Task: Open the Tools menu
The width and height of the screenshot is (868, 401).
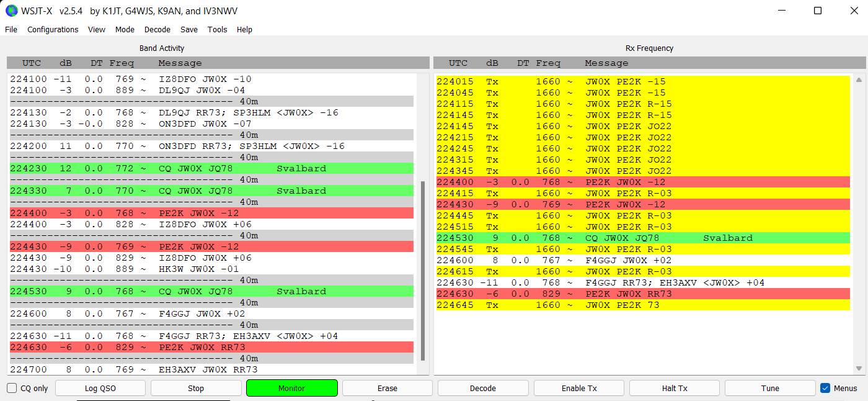Action: [218, 29]
